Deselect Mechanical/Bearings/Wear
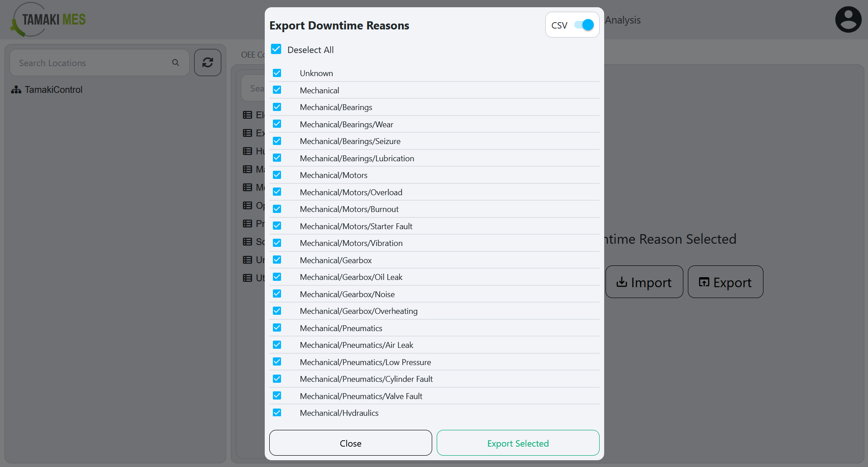The height and width of the screenshot is (467, 868). point(277,124)
